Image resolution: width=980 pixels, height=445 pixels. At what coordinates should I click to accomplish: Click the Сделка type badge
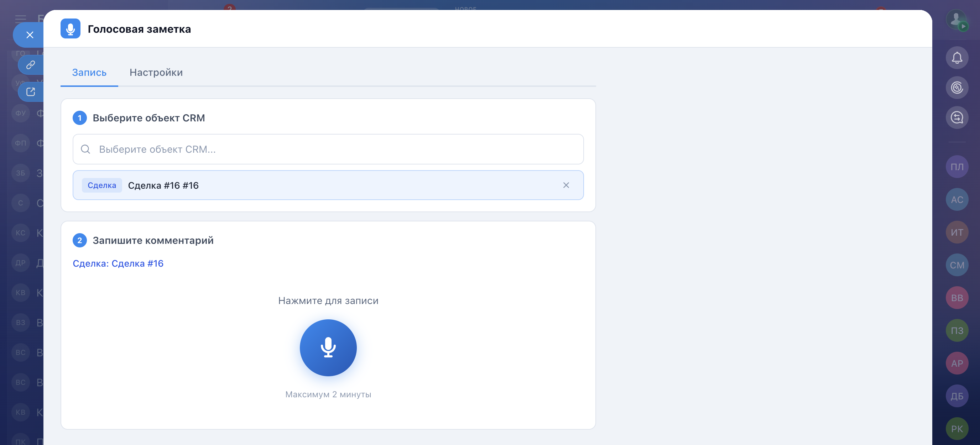click(101, 185)
